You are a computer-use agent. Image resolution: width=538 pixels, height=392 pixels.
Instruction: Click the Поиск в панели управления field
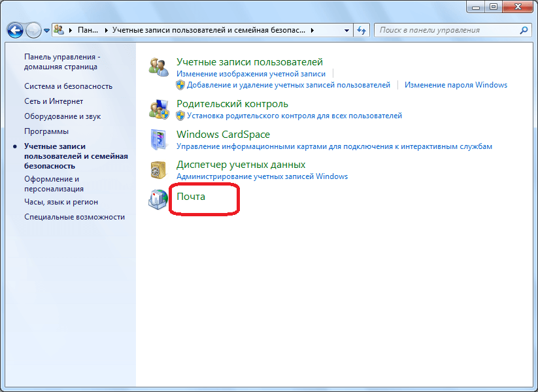[x=448, y=30]
